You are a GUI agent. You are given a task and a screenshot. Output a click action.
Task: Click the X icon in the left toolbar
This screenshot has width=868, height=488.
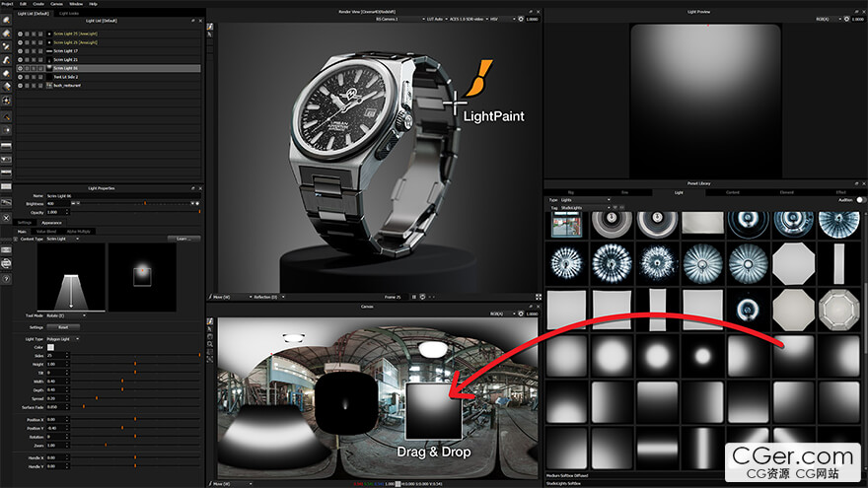pos(7,217)
